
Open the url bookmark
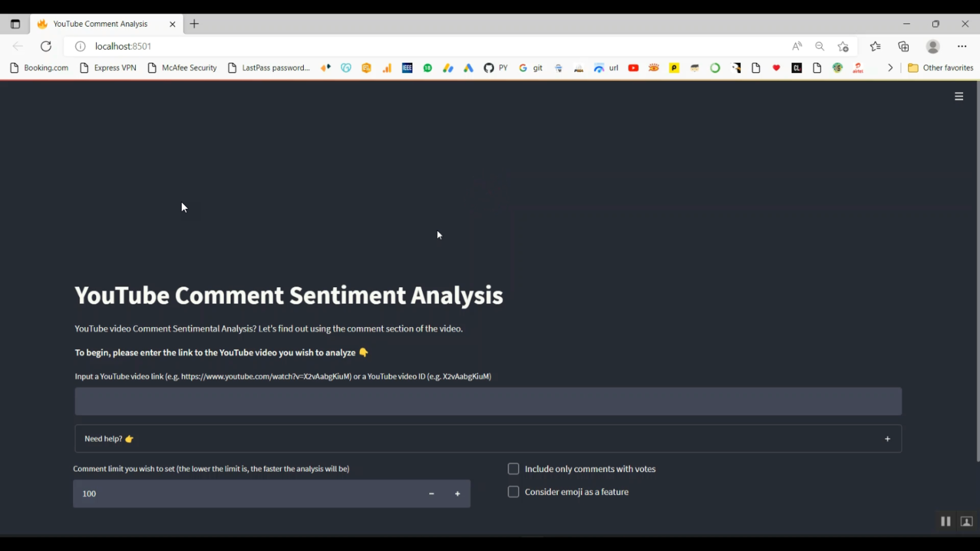tap(606, 68)
